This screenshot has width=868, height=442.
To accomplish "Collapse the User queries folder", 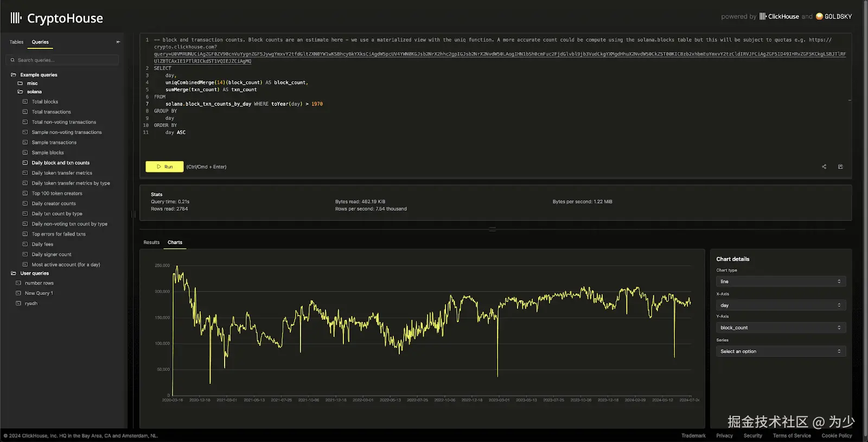I will click(x=14, y=273).
